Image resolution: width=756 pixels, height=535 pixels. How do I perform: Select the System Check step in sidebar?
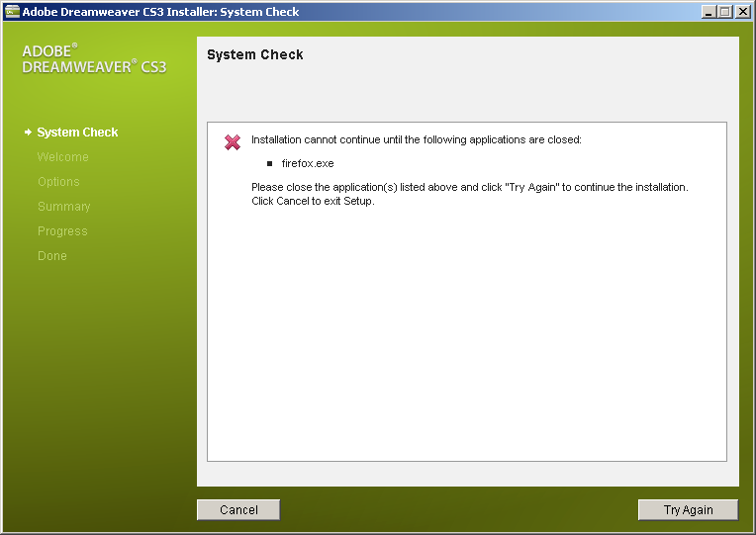point(77,133)
